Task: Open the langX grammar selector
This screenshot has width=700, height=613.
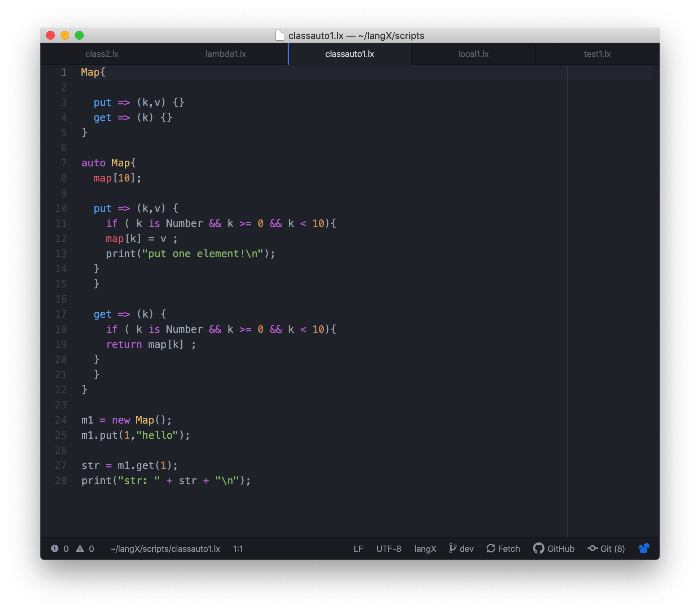Action: (425, 549)
